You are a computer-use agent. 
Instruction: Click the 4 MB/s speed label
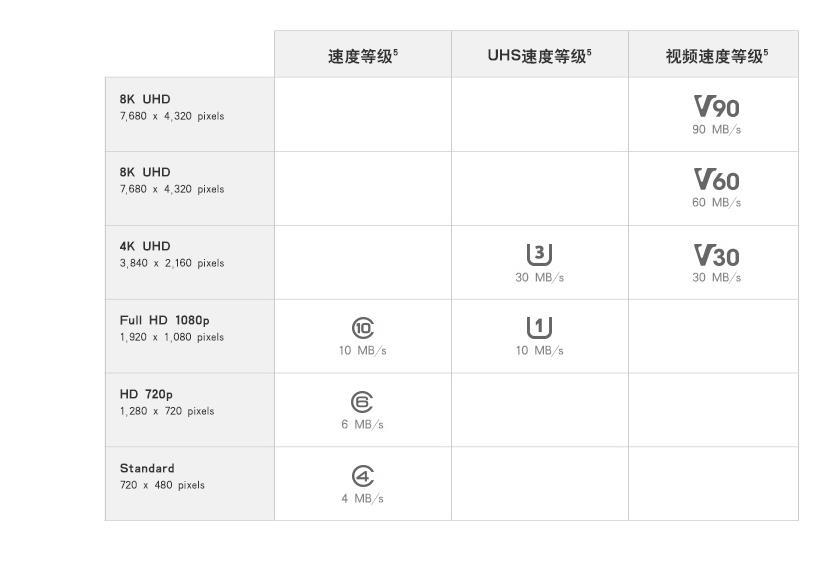coord(362,499)
